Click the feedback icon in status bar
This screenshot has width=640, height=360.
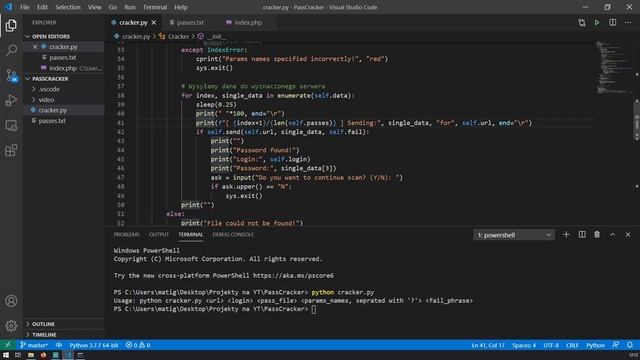point(616,345)
